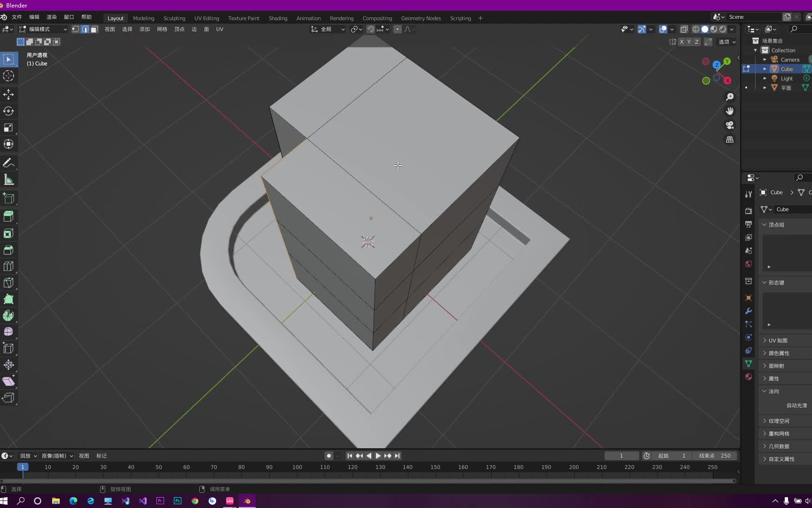This screenshot has width=812, height=508.
Task: Select Camera in the scene outliner
Action: [x=791, y=59]
